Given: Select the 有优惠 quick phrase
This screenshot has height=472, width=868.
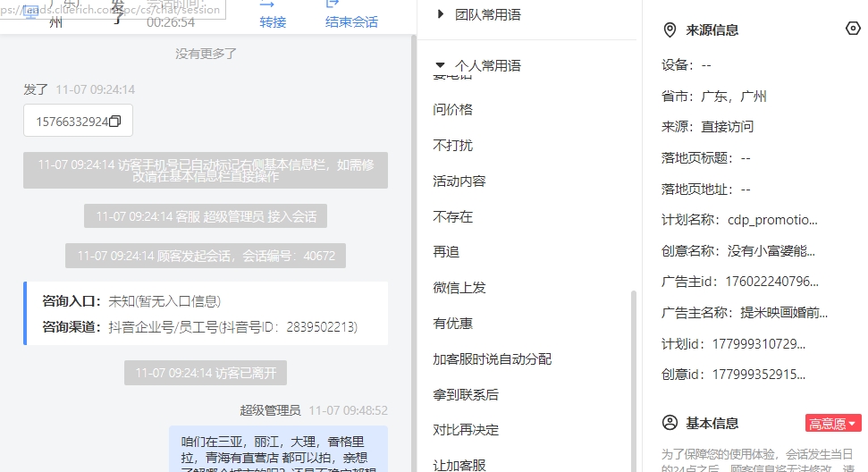Looking at the screenshot, I should (453, 323).
